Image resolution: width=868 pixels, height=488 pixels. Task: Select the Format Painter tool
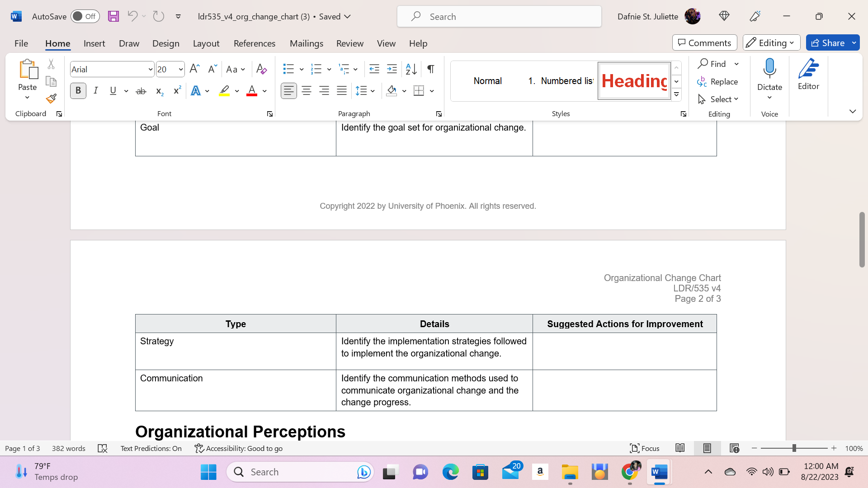click(51, 99)
